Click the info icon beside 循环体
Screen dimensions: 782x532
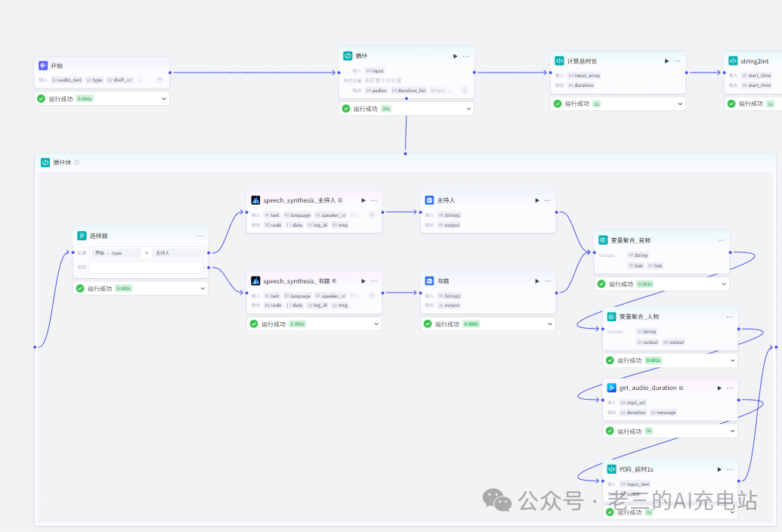pos(77,162)
